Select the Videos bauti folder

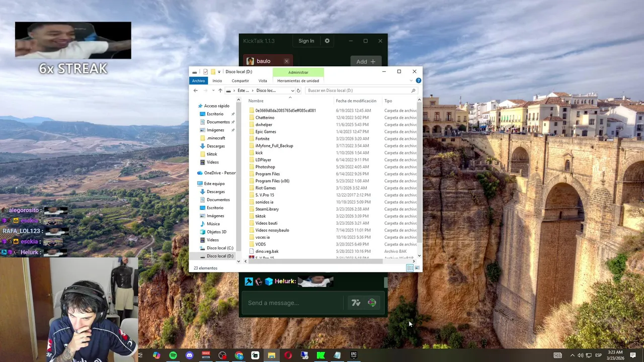click(x=266, y=223)
